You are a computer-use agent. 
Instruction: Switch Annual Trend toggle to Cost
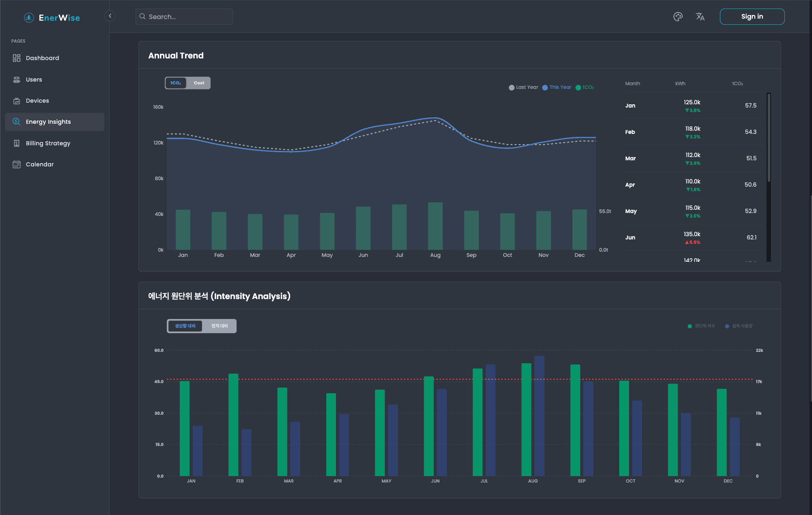[199, 83]
